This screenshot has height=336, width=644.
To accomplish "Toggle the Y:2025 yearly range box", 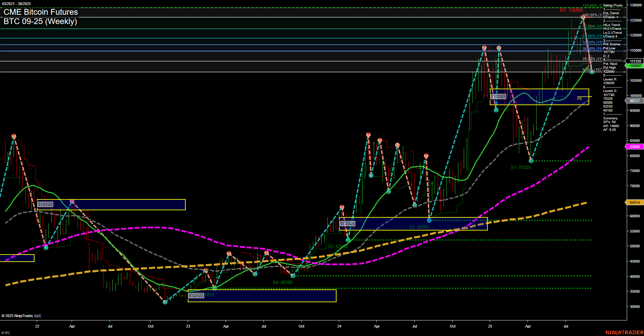I will click(x=499, y=96).
